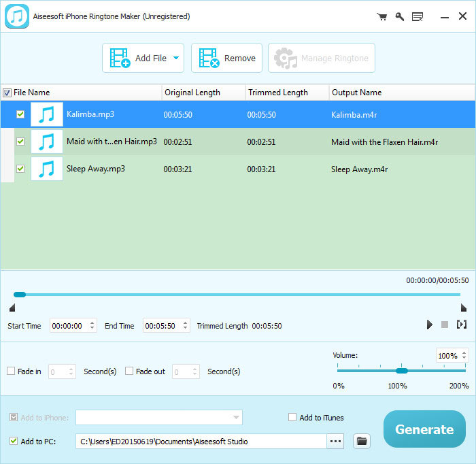Minimize the Ringtone Maker window
This screenshot has width=476, height=464.
point(445,17)
